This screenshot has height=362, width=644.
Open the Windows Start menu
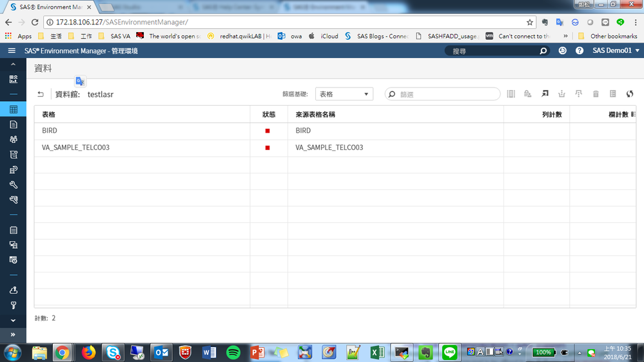[x=12, y=353]
